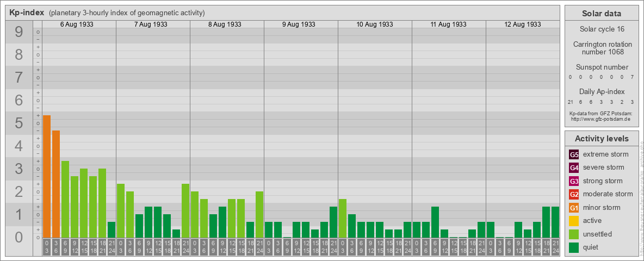
Task: Click the 'Kp-index' chart title
Action: (x=27, y=13)
